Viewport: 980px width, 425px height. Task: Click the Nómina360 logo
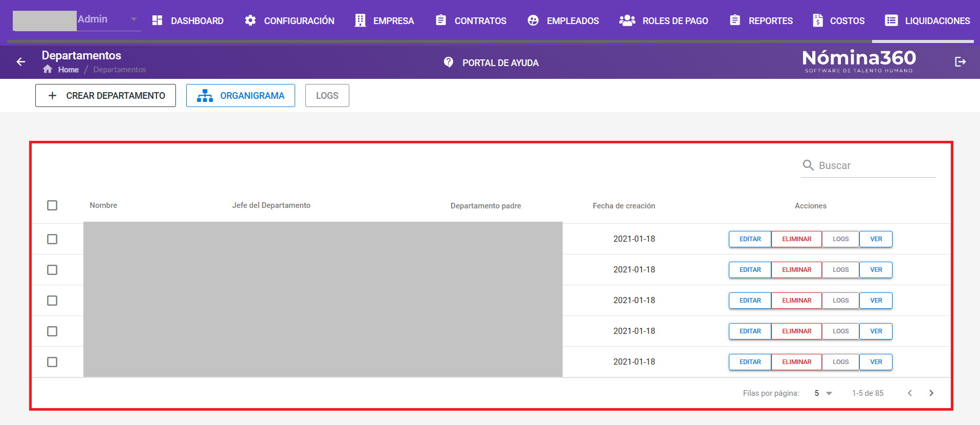(859, 61)
